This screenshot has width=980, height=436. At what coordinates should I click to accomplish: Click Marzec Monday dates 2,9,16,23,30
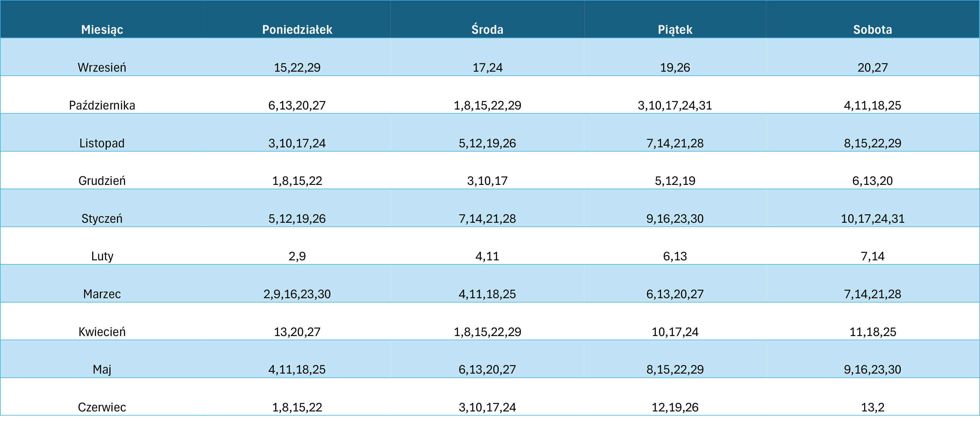(297, 294)
